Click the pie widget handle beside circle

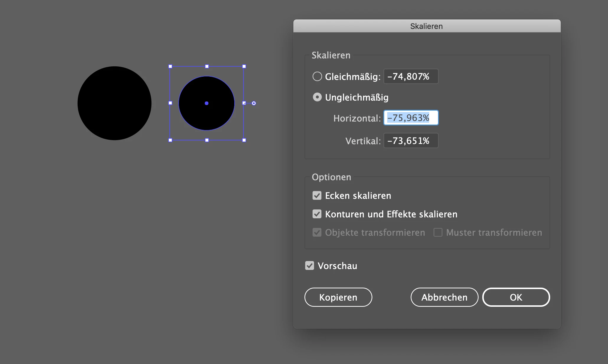click(254, 103)
